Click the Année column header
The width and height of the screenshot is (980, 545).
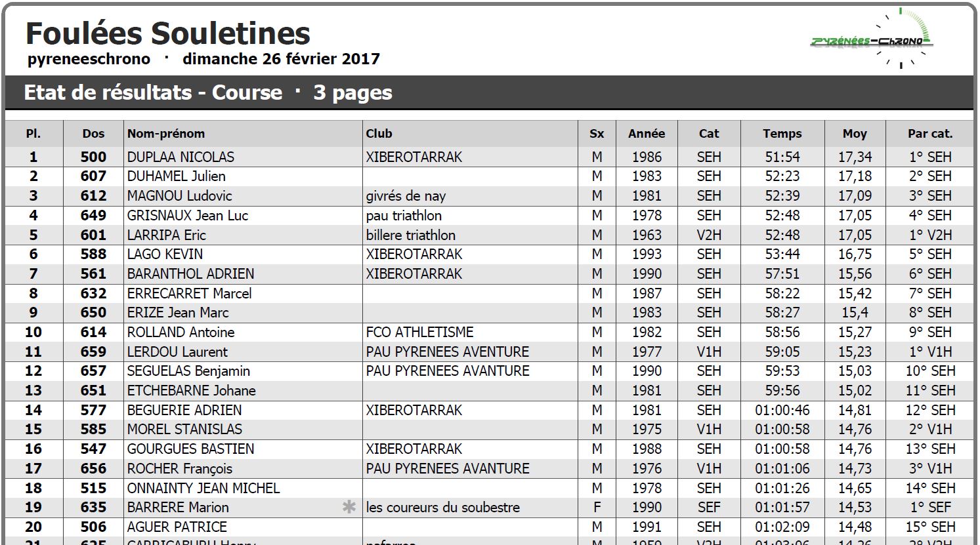[646, 134]
